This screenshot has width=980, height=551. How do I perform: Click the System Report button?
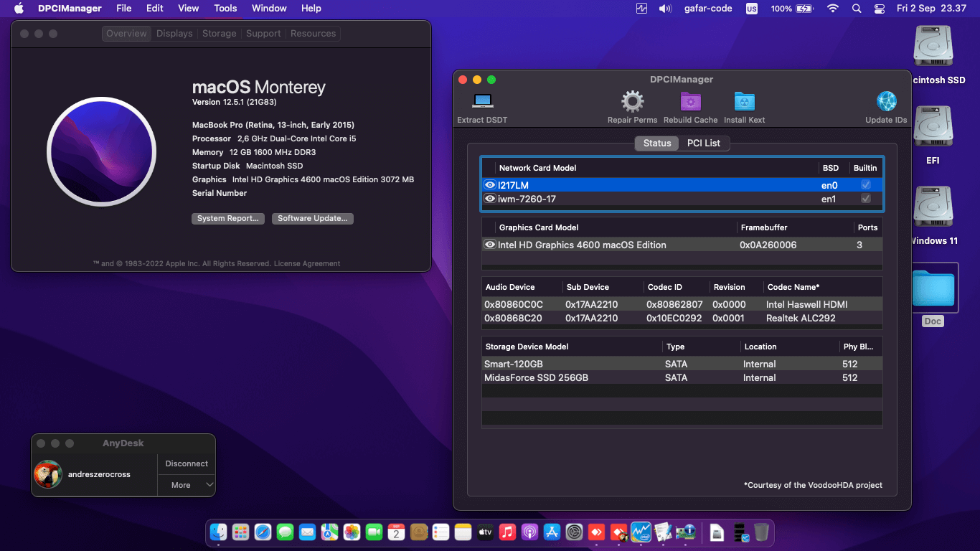(228, 219)
